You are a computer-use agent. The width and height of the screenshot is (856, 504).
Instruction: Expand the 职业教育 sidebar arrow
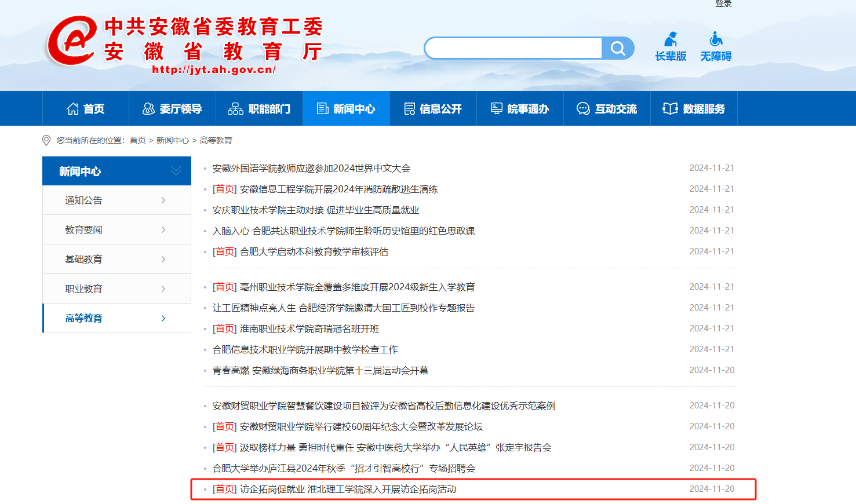(x=163, y=289)
